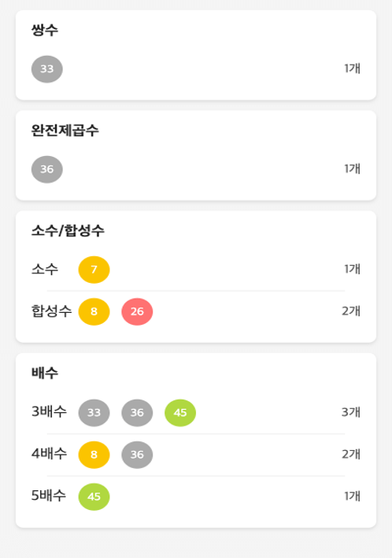Viewport: 392px width, 558px height.
Task: Click the 쌍수 card heading
Action: pyautogui.click(x=45, y=30)
